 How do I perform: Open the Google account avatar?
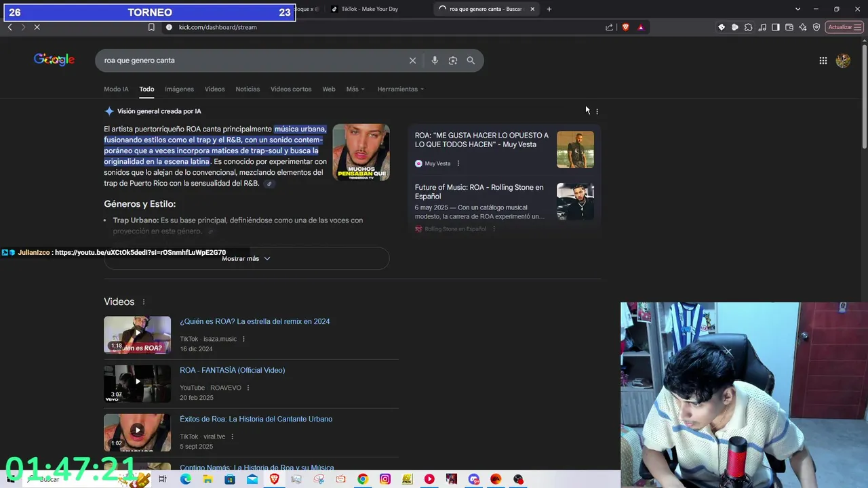[x=843, y=60]
